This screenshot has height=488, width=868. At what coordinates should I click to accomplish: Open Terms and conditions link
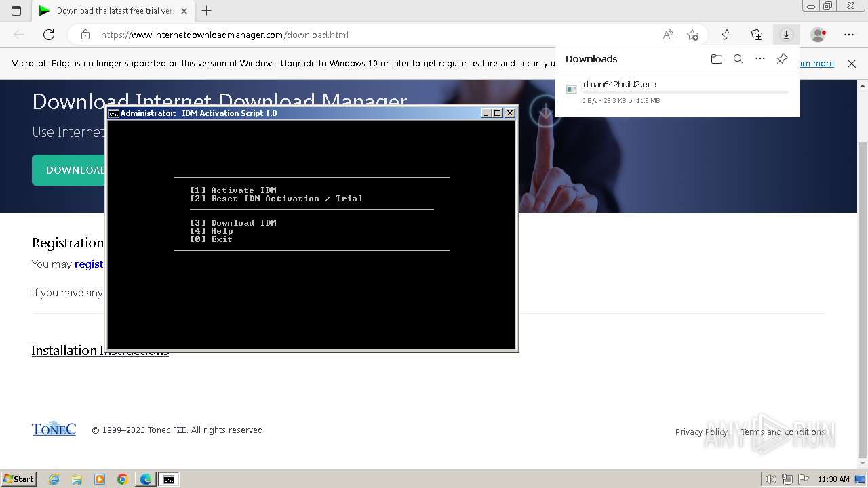click(x=783, y=432)
